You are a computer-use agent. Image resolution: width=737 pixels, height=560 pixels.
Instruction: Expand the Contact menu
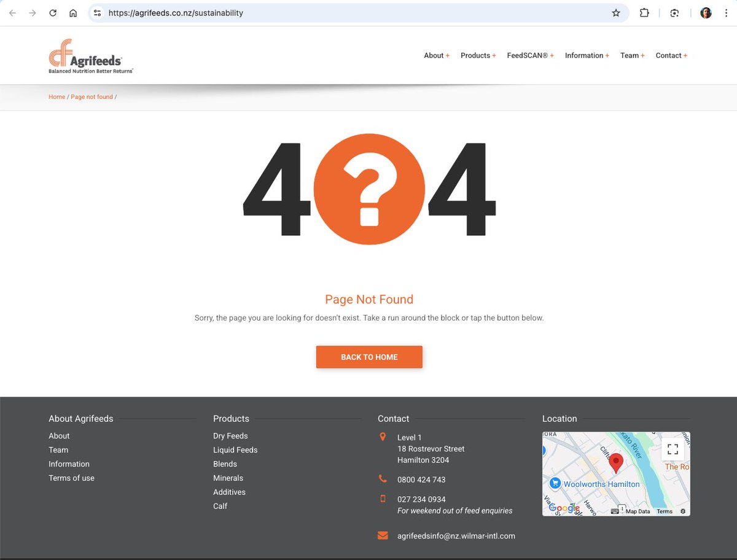671,55
